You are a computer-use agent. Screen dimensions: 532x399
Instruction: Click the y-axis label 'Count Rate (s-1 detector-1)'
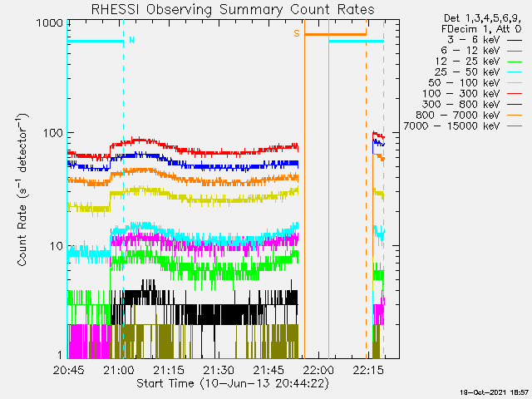[22, 190]
